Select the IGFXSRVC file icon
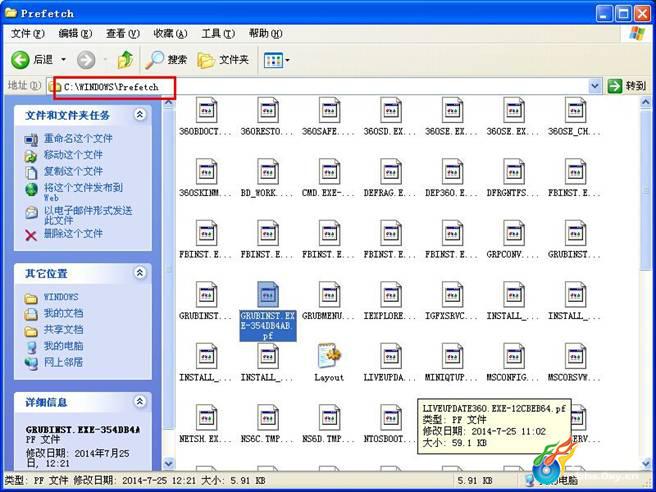The width and height of the screenshot is (656, 492). pyautogui.click(x=452, y=295)
